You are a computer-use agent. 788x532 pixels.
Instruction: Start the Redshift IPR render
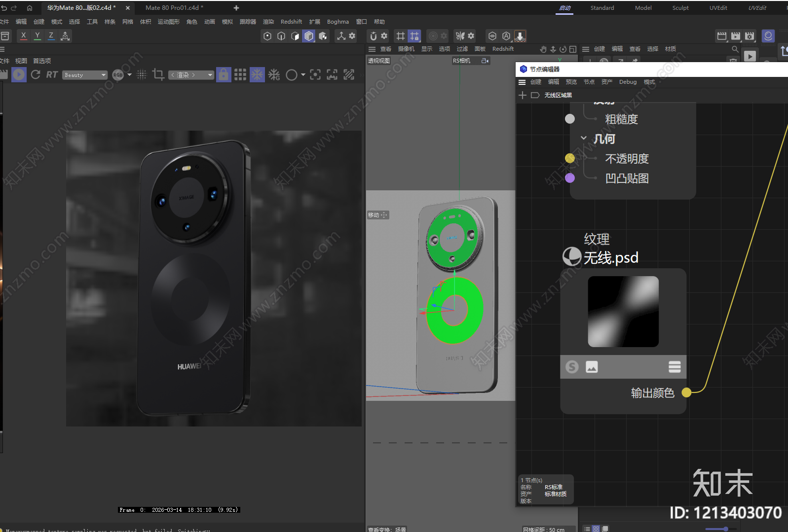click(x=19, y=74)
